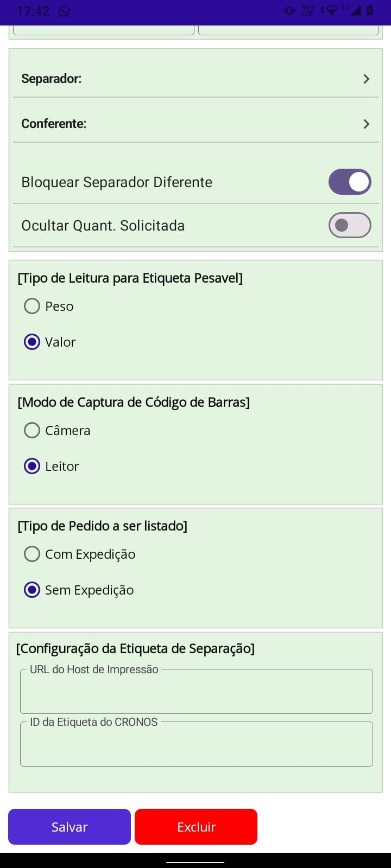Select Câmera as barcode capture mode
Image resolution: width=391 pixels, height=868 pixels.
[32, 431]
